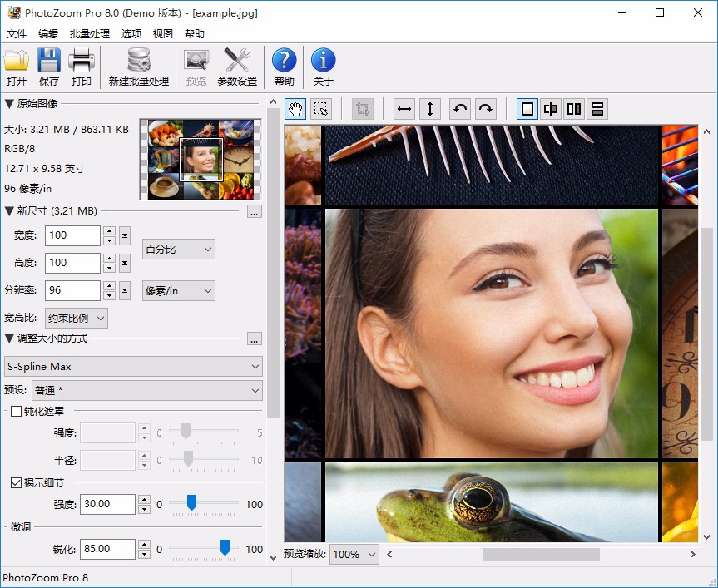
Task: Rotate the preview clockwise
Action: point(486,109)
